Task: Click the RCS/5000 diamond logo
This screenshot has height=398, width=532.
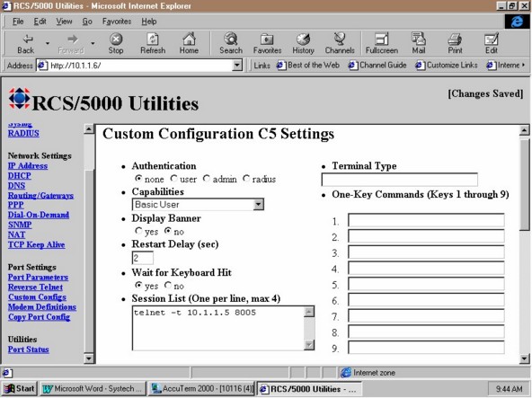Action: (19, 99)
